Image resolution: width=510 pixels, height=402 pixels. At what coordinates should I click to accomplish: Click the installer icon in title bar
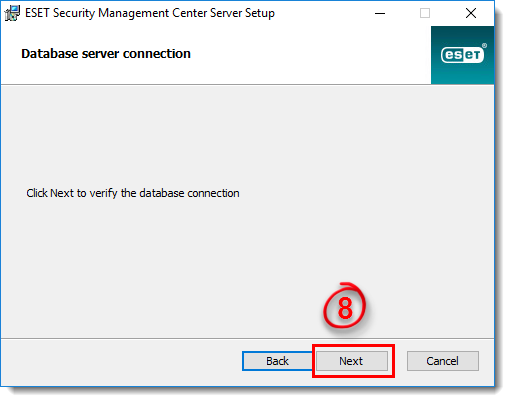tap(12, 13)
